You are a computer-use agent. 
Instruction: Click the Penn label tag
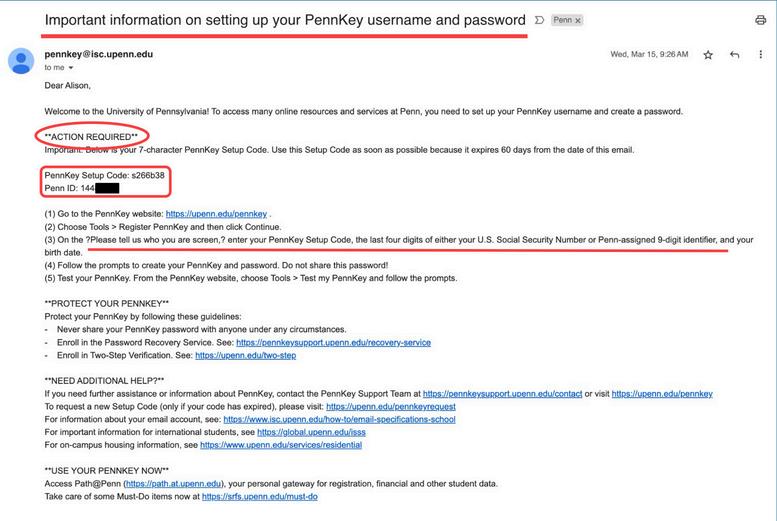563,20
